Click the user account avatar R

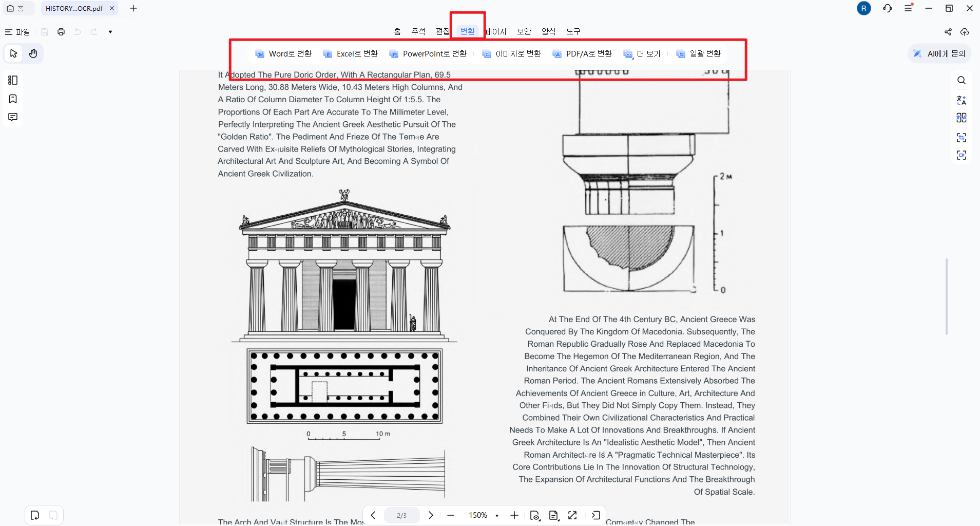tap(864, 8)
